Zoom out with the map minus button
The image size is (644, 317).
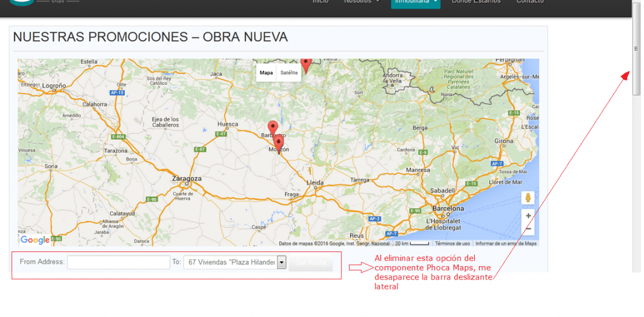[528, 229]
